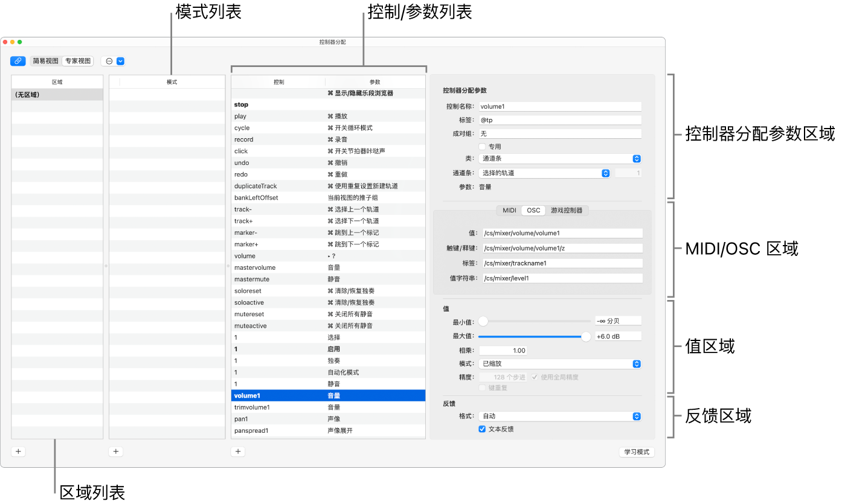Viewport: 842px width, 504px height.
Task: Select the bankLeftOffset control row
Action: click(329, 198)
